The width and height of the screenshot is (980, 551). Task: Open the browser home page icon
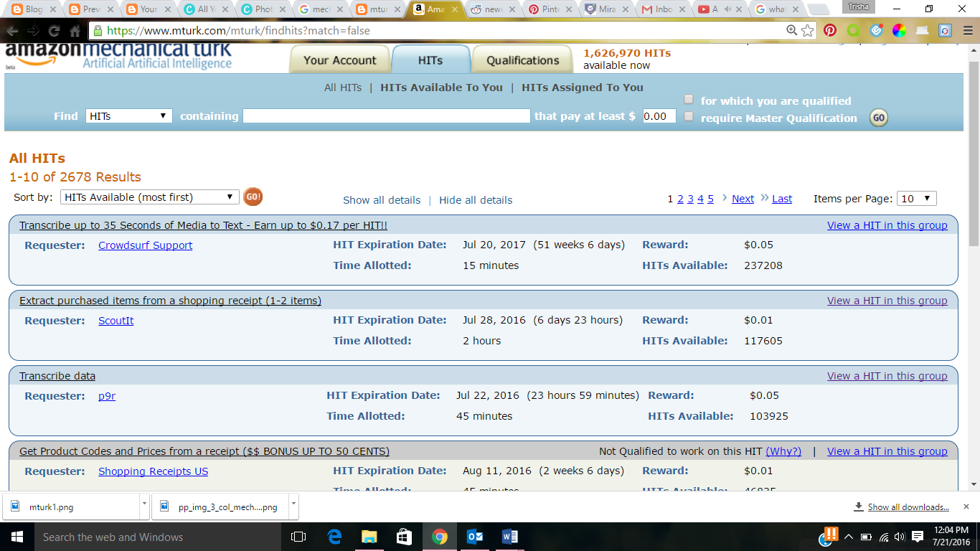click(75, 31)
